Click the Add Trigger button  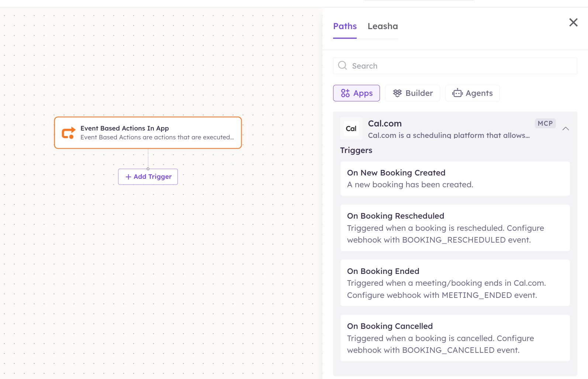(148, 177)
